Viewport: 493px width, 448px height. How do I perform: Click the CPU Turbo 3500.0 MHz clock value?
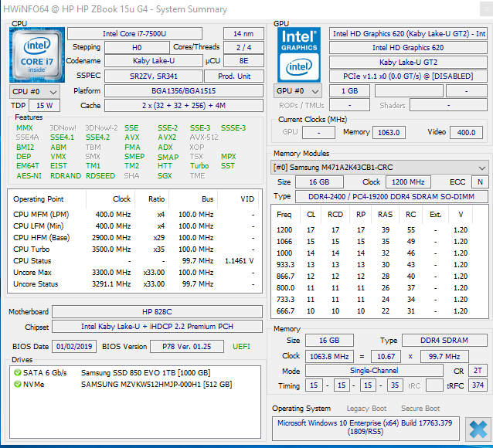point(111,249)
